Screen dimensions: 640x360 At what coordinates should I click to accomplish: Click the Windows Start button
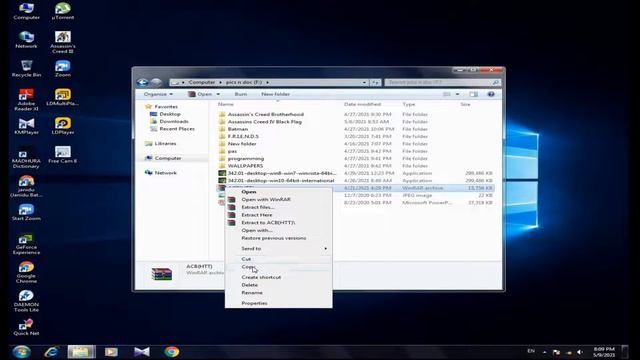pos(21,351)
